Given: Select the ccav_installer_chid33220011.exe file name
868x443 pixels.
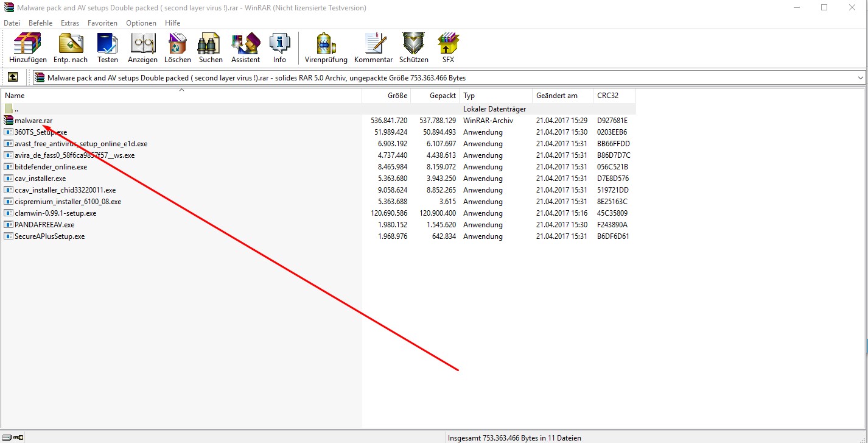Looking at the screenshot, I should pyautogui.click(x=65, y=190).
